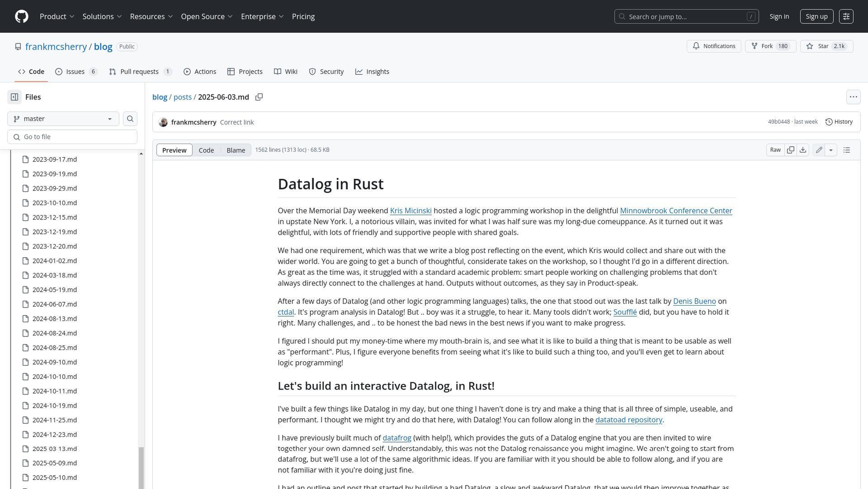Edit this file pencil icon

click(x=819, y=150)
